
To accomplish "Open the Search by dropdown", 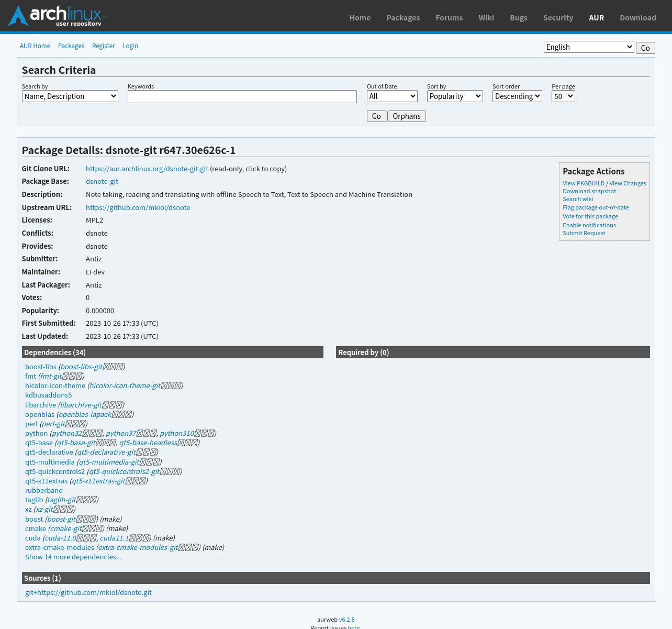I will tap(70, 96).
